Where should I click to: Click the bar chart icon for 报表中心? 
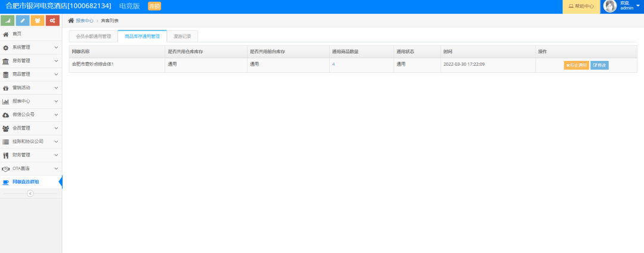[x=6, y=101]
